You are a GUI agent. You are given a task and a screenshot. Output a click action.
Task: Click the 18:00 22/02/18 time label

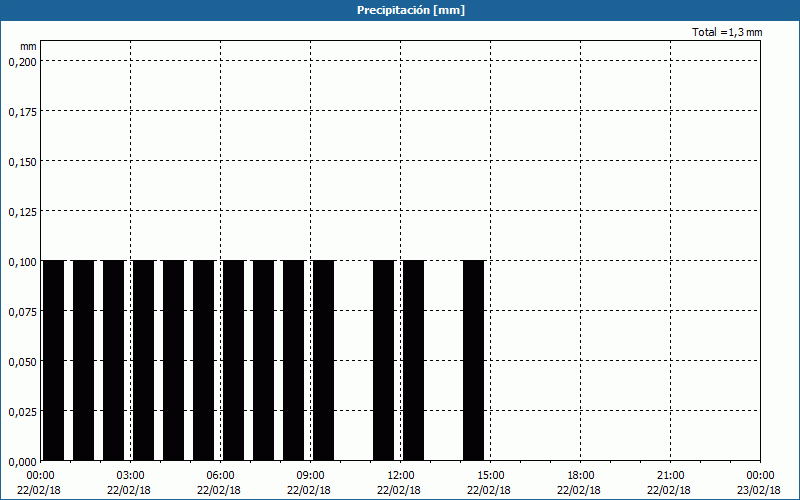click(580, 483)
